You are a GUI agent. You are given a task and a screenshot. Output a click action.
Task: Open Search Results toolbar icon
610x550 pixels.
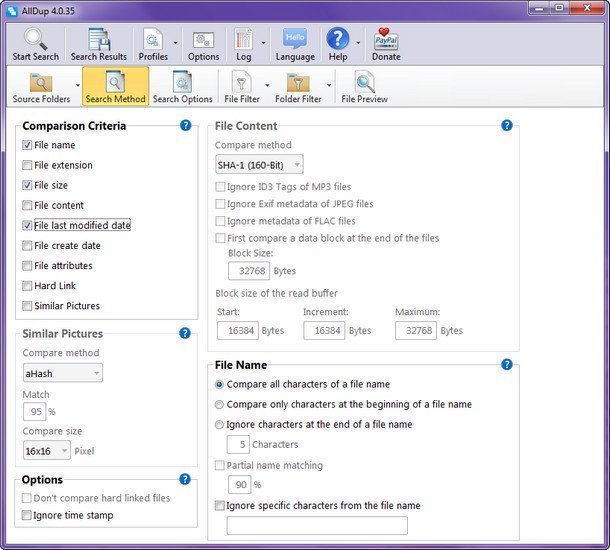[99, 39]
